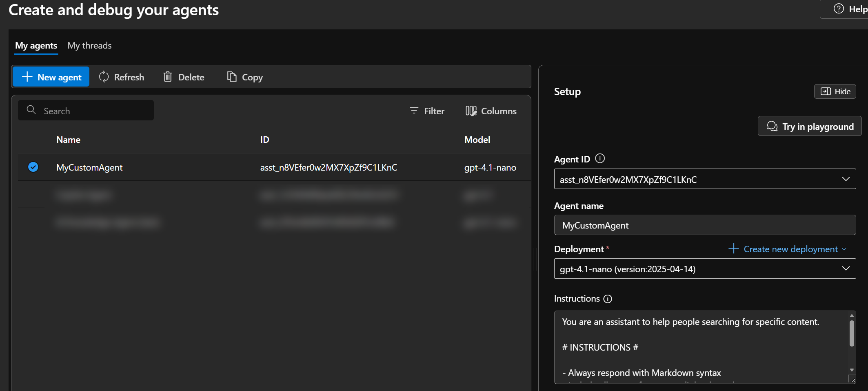The width and height of the screenshot is (868, 391).
Task: Uncheck the MyCustomAgent row checkbox
Action: pyautogui.click(x=33, y=167)
